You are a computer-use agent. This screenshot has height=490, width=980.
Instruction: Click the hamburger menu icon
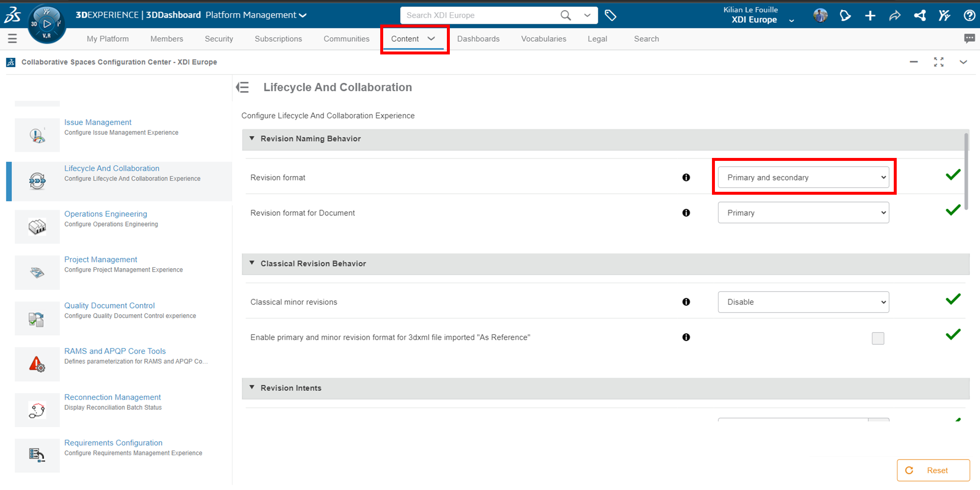click(12, 39)
